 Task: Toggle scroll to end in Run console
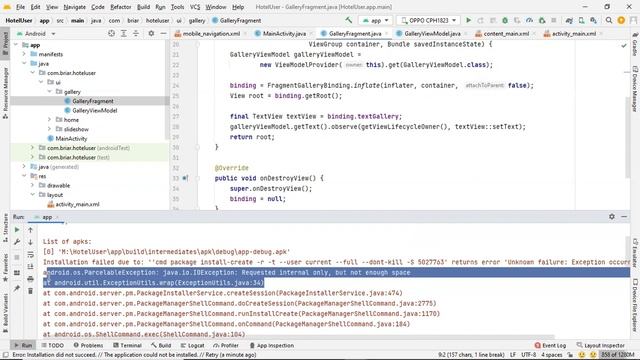[30, 267]
